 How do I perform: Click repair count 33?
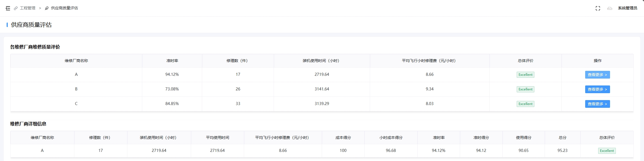pyautogui.click(x=238, y=104)
